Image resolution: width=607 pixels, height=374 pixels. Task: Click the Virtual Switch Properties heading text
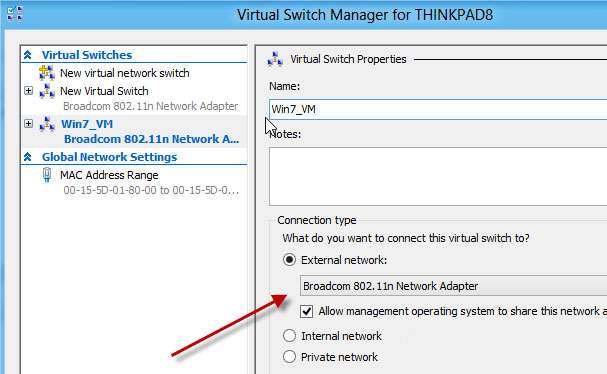click(x=348, y=59)
